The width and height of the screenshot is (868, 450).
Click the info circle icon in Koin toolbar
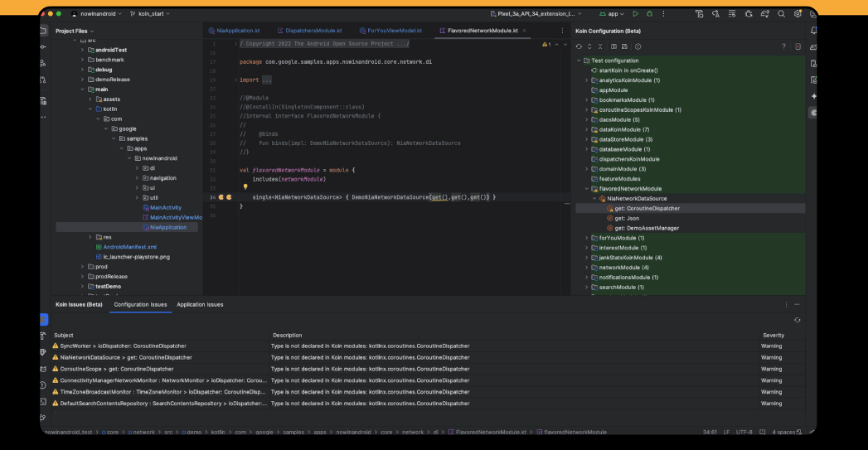[x=638, y=46]
